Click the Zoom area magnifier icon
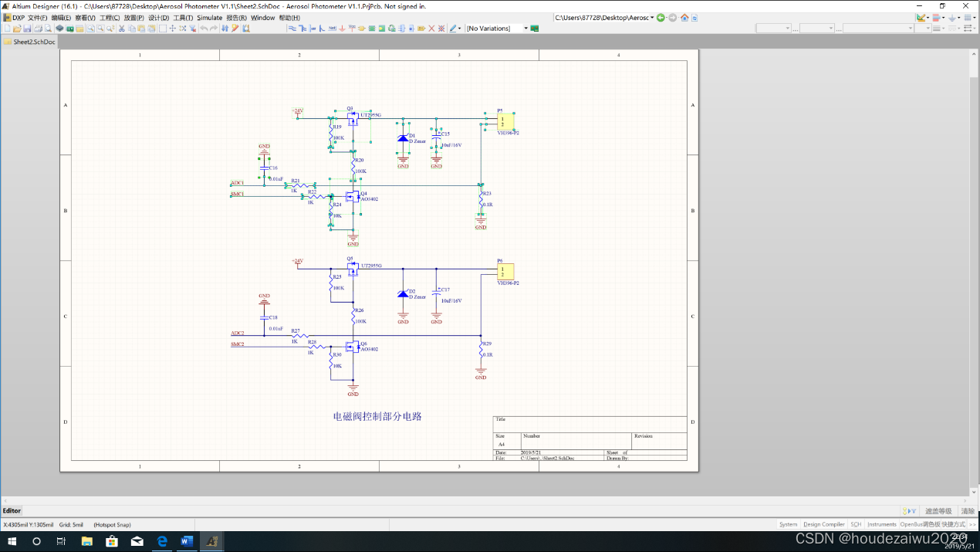980x552 pixels. coord(90,29)
